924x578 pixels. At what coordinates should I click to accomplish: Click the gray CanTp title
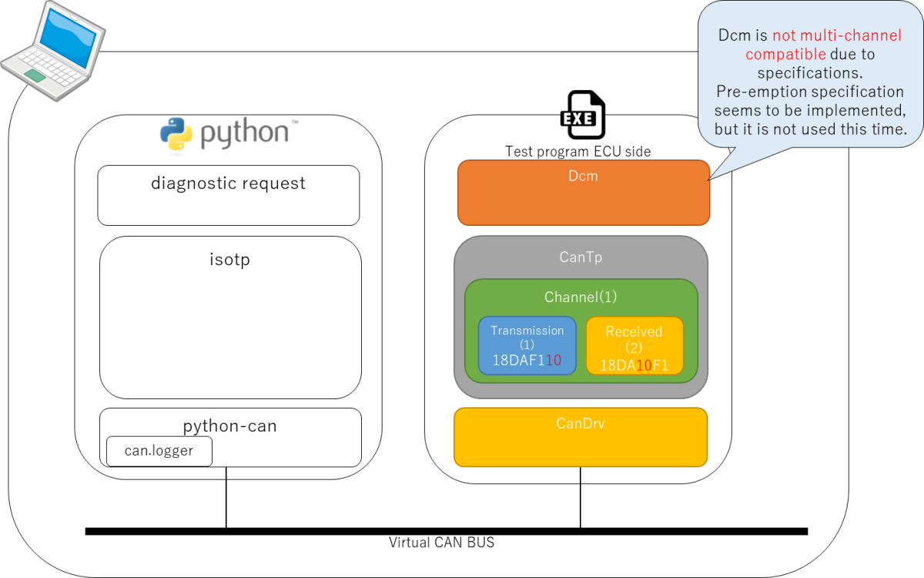click(x=581, y=257)
